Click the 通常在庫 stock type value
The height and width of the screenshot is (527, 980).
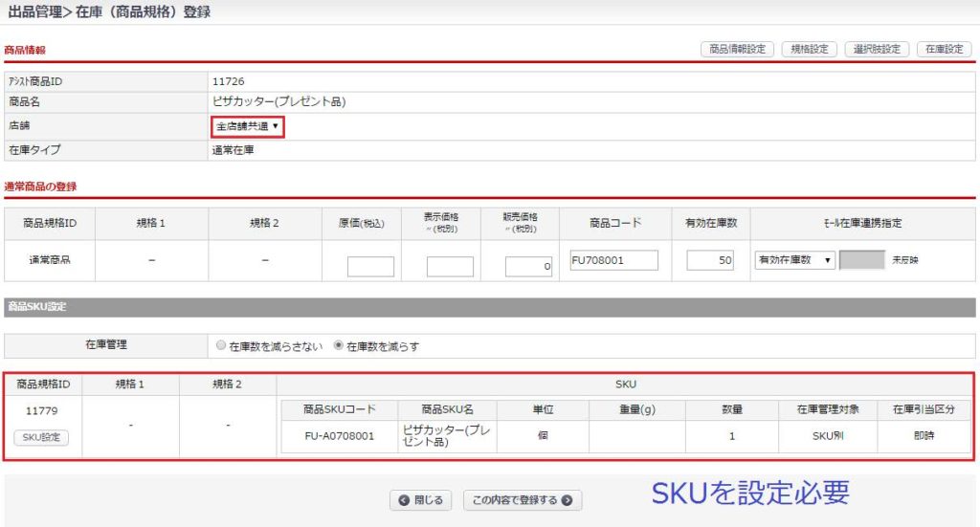233,150
